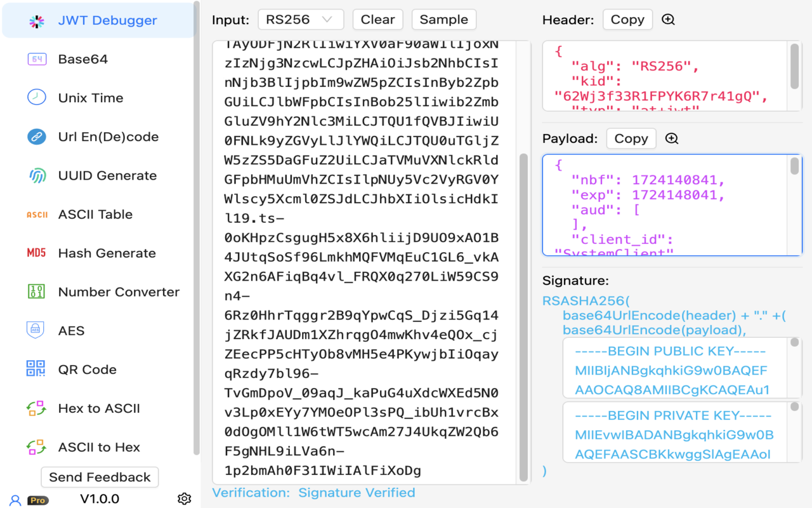Click the UUID Generate fingerprint icon
This screenshot has height=508, width=812.
click(x=37, y=176)
